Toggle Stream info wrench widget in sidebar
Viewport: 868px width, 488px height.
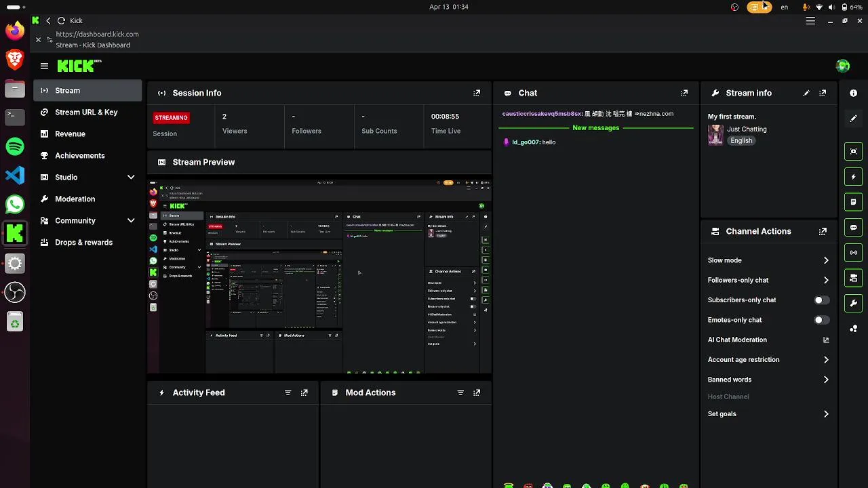click(853, 303)
